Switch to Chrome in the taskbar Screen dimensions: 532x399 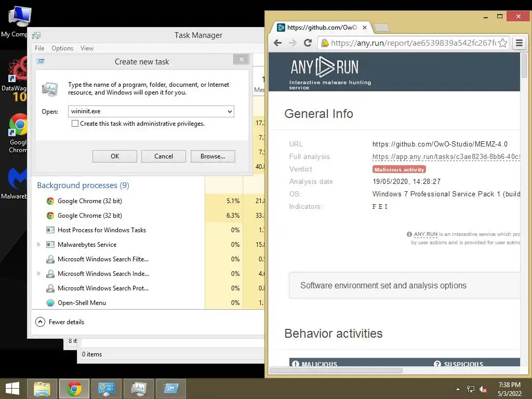pyautogui.click(x=74, y=389)
